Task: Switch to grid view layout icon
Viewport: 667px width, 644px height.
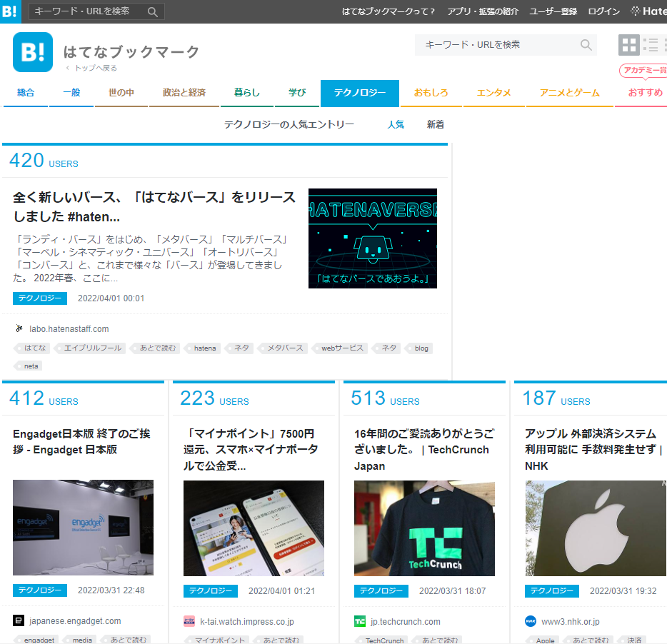Action: [x=628, y=45]
